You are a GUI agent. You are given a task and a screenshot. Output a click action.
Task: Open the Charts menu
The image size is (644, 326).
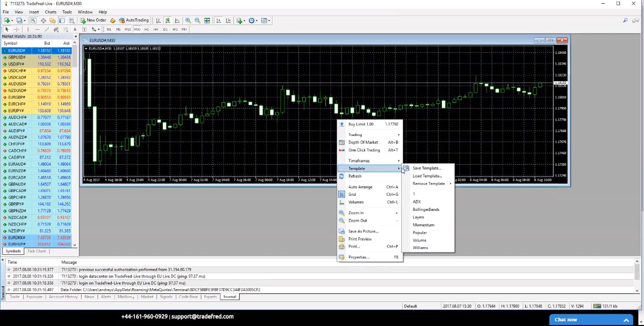50,12
